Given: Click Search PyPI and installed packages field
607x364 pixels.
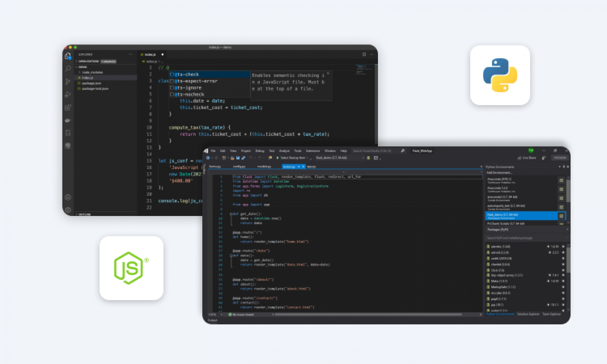Looking at the screenshot, I should pyautogui.click(x=526, y=238).
